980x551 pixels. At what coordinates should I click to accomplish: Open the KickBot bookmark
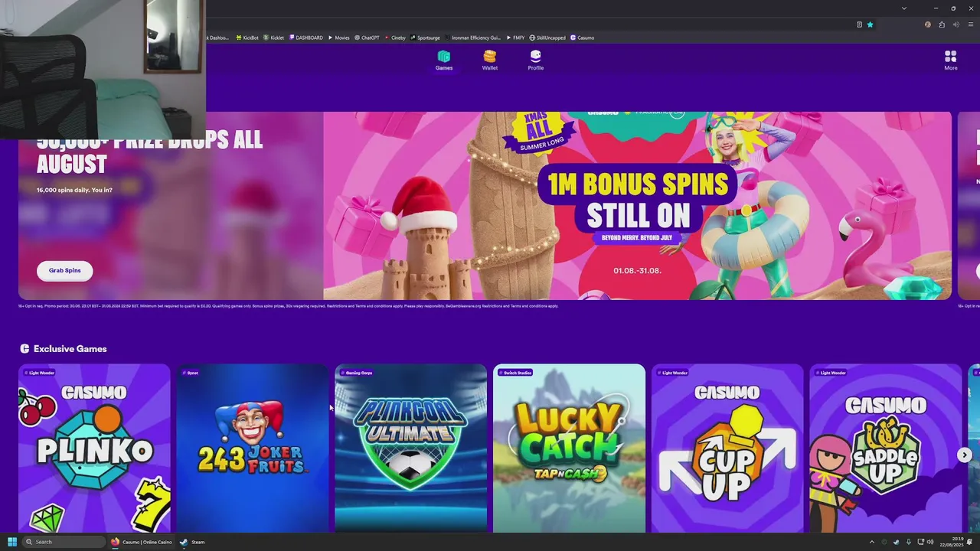click(x=247, y=37)
